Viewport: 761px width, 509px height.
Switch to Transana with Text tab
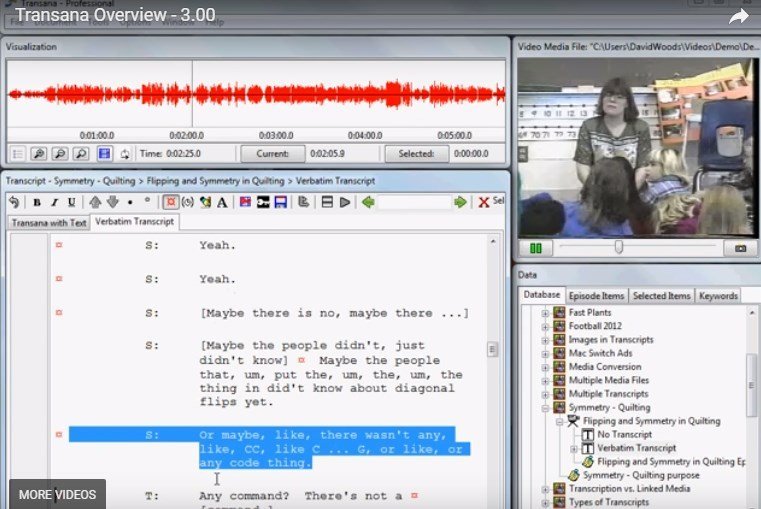click(x=49, y=223)
